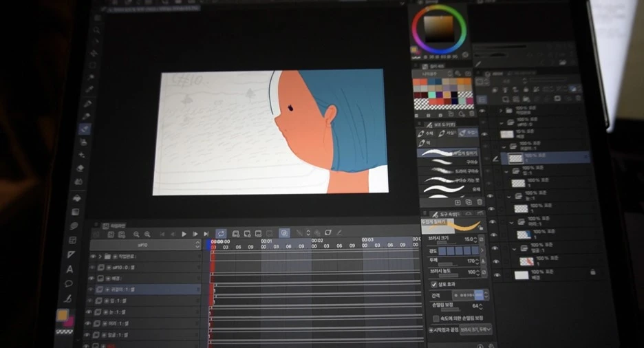Click the 00:03 mark on timeline ruler
This screenshot has width=644, height=348.
(x=367, y=239)
